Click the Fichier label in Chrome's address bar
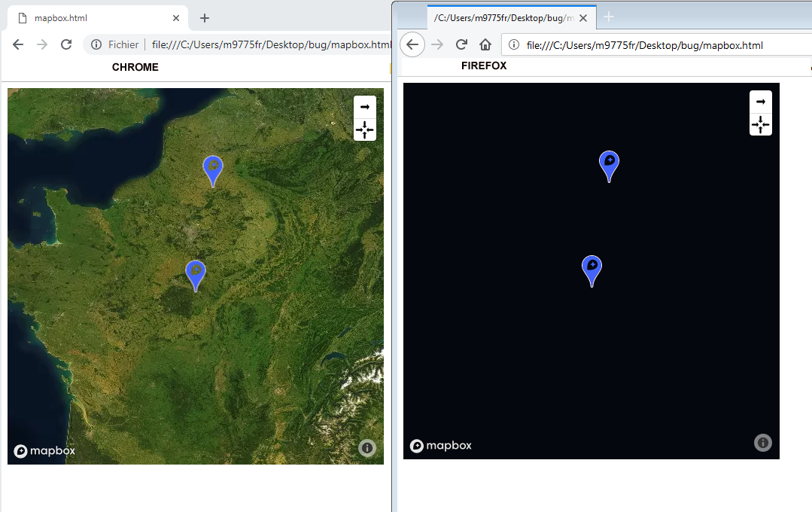 [x=123, y=44]
